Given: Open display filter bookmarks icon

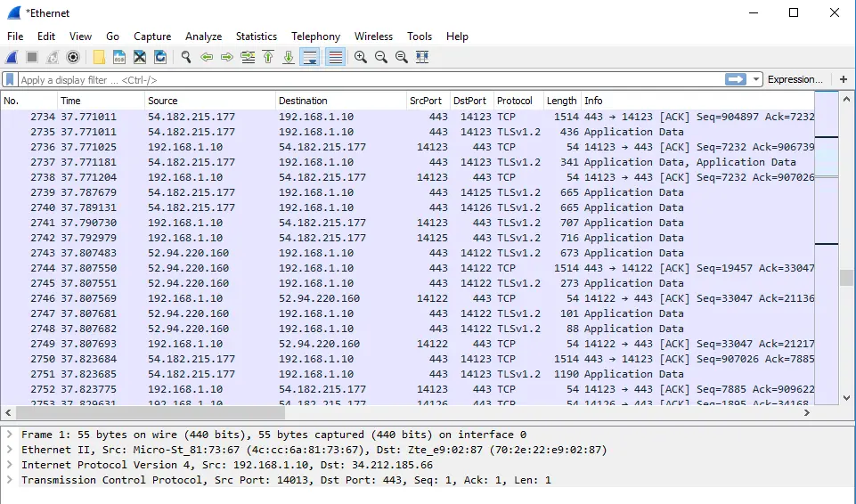Looking at the screenshot, I should 10,79.
